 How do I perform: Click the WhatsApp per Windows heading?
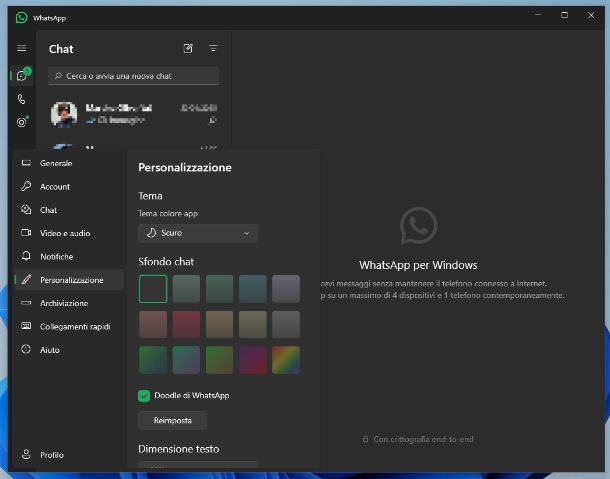418,265
